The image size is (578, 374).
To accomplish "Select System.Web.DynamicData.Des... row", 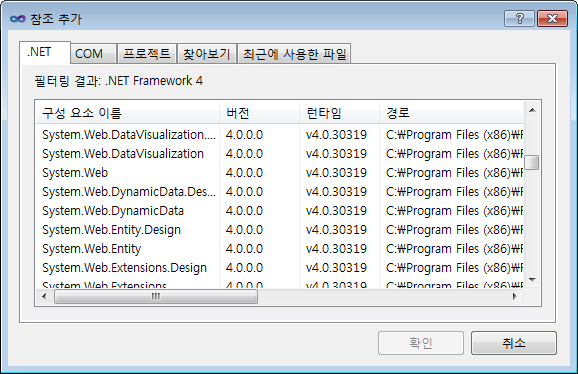I will (279, 192).
